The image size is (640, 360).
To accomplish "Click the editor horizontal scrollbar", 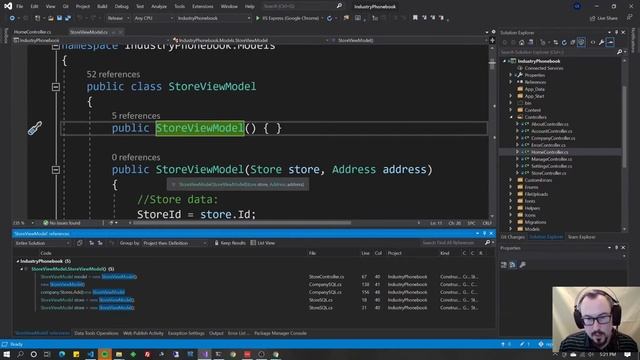I will (242, 223).
